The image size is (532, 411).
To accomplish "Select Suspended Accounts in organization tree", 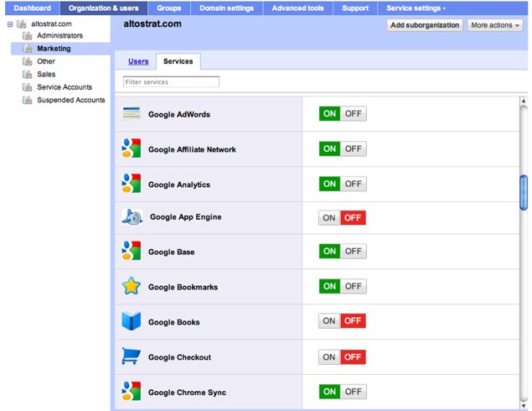I will click(71, 100).
